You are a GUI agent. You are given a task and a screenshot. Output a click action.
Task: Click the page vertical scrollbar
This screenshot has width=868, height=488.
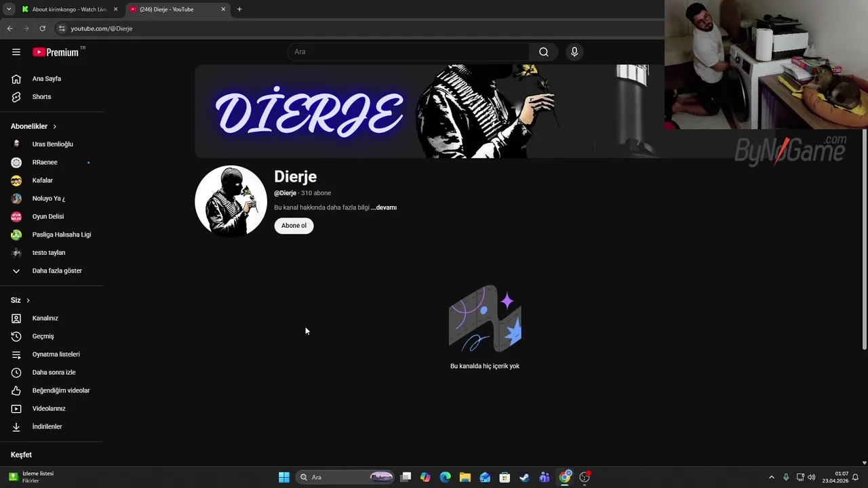(864, 241)
